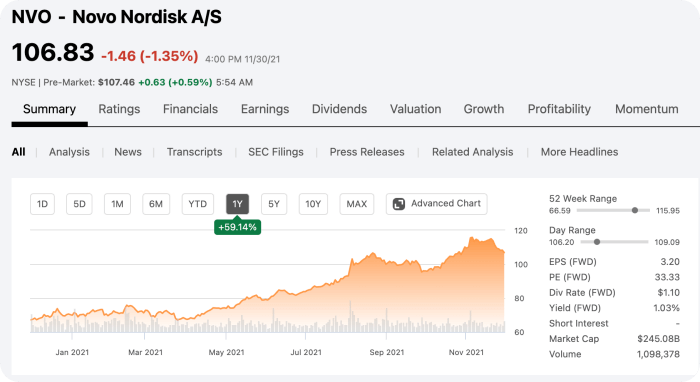This screenshot has width=700, height=382.
Task: Click the Day Range slider marker
Action: point(597,242)
